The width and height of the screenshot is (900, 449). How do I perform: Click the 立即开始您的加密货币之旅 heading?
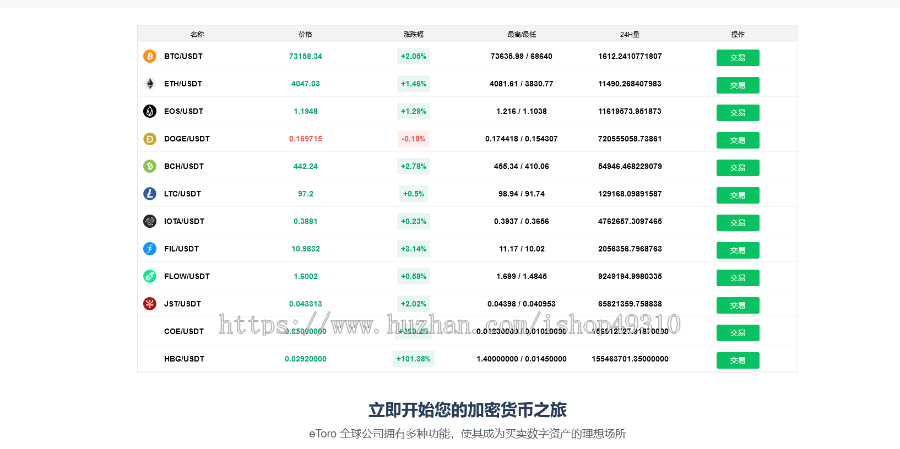click(467, 410)
